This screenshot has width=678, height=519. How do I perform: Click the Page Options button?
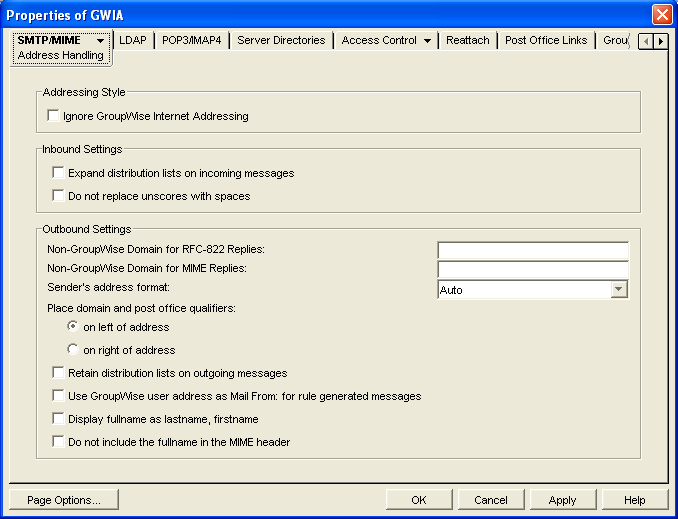[x=63, y=500]
